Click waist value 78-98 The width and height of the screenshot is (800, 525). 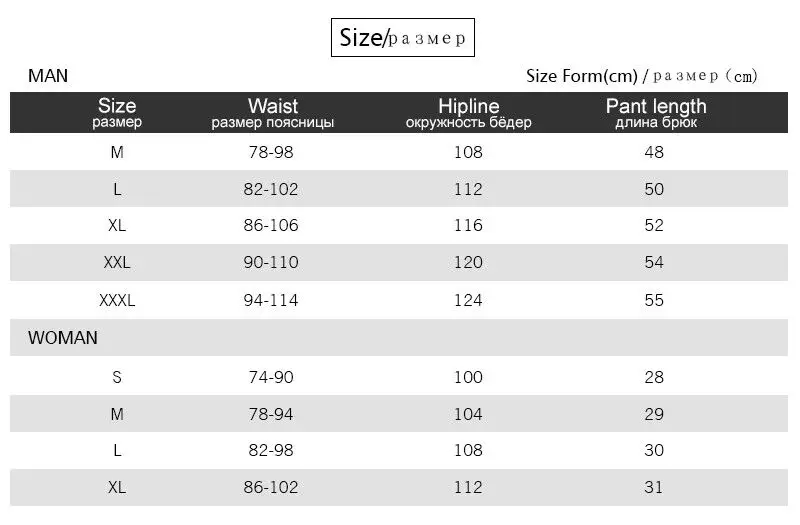[271, 152]
